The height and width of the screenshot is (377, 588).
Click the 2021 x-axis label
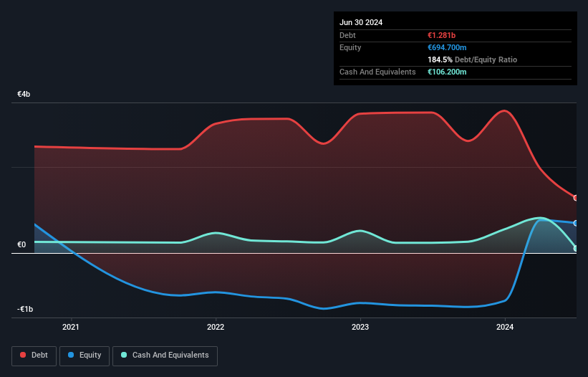tap(71, 327)
